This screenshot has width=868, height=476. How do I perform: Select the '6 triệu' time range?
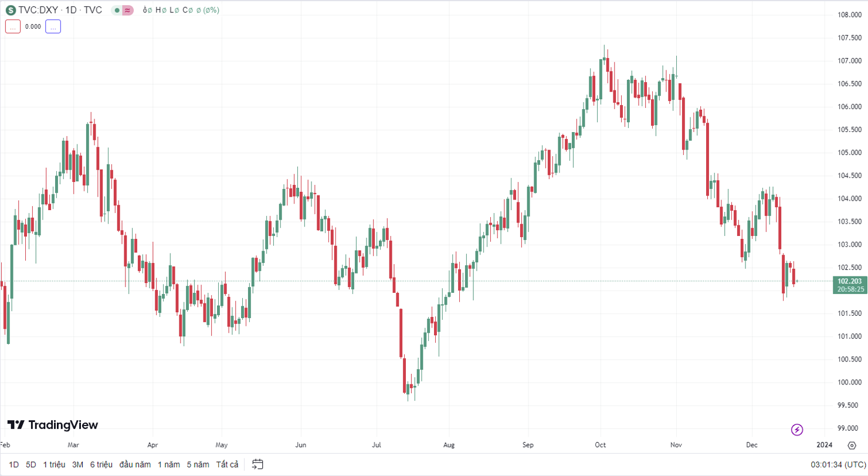(x=101, y=464)
